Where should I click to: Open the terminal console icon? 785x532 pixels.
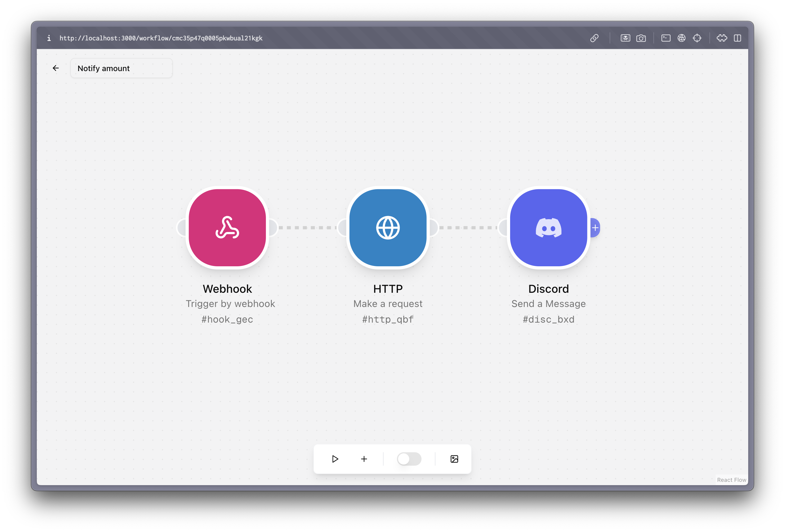(666, 38)
